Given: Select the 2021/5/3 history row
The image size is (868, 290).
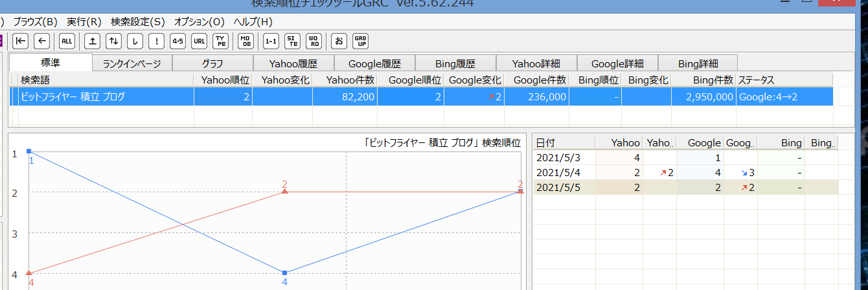Looking at the screenshot, I should coord(685,157).
